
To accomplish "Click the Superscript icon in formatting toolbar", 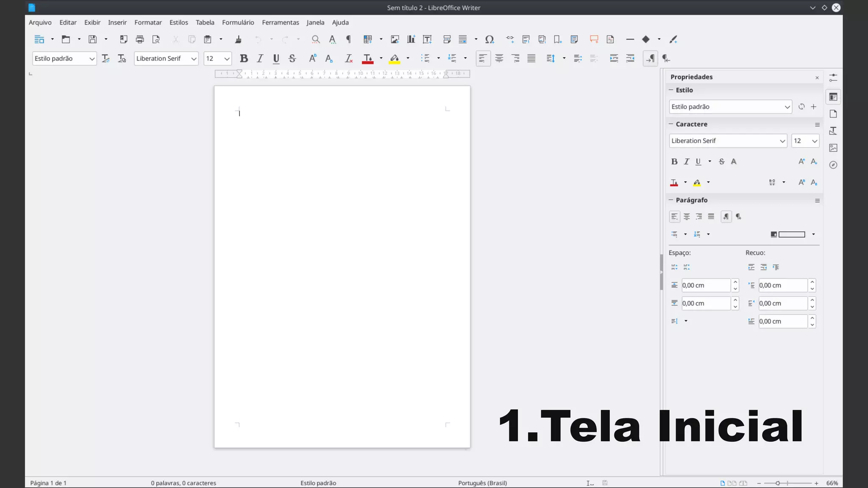I will pyautogui.click(x=312, y=58).
